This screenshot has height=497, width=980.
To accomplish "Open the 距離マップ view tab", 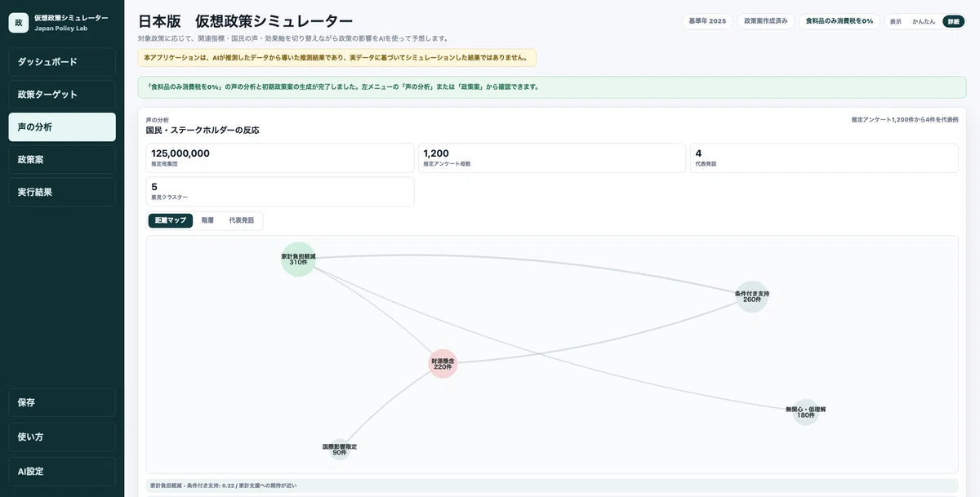I will point(171,220).
